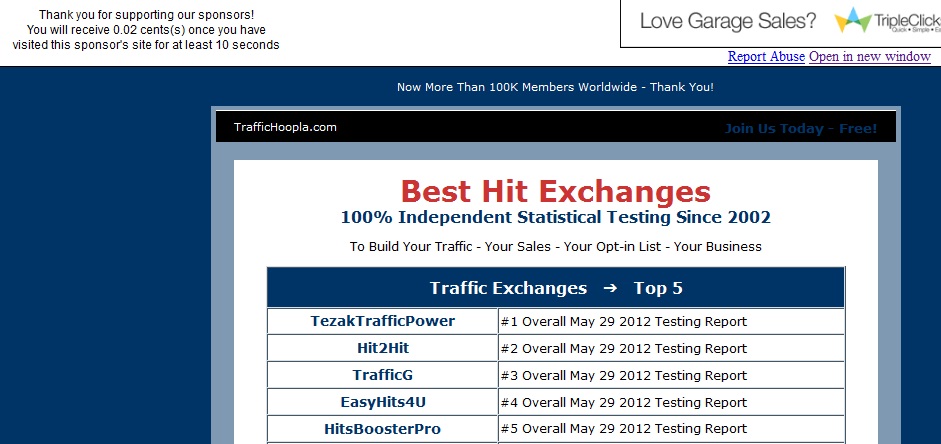941x444 pixels.
Task: Open the Hit2Hit exchange link
Action: [383, 348]
